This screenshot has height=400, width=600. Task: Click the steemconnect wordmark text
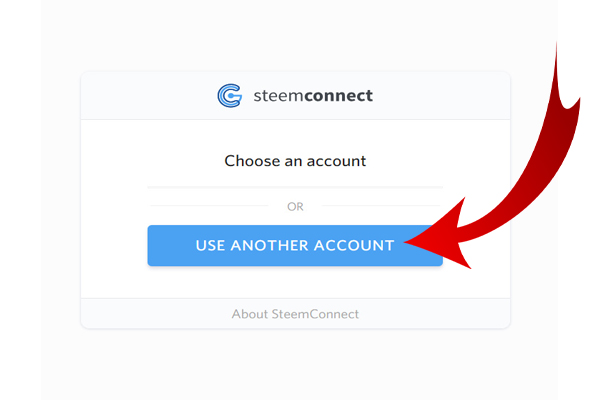pyautogui.click(x=313, y=96)
